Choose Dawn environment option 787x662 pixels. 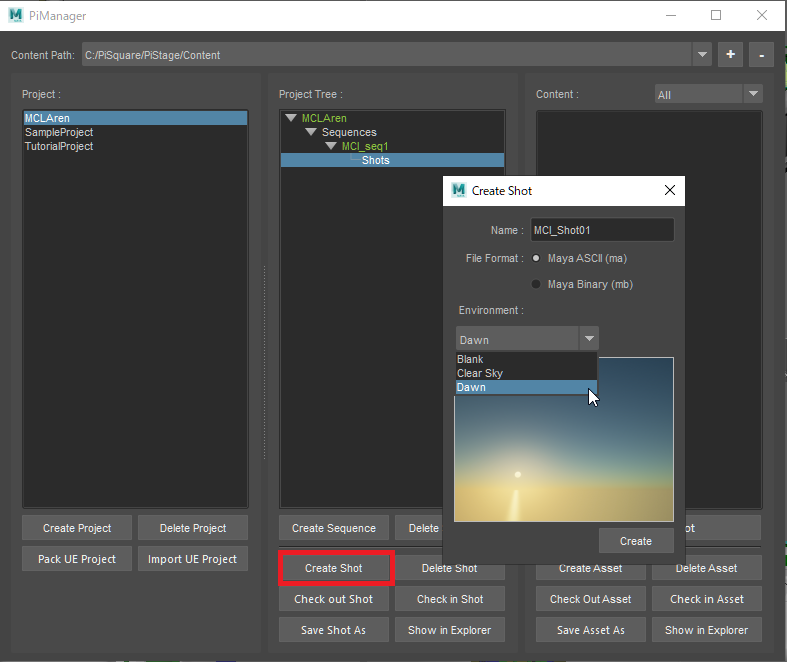coord(526,387)
